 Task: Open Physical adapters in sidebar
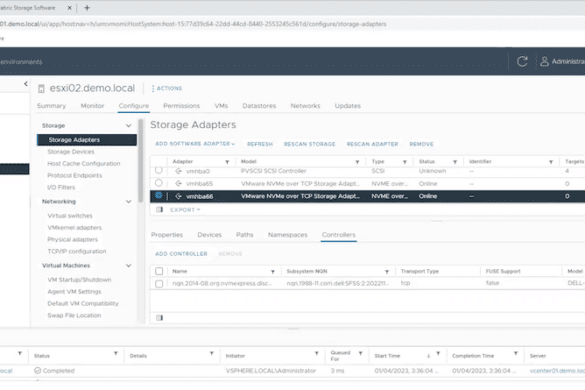tap(72, 240)
